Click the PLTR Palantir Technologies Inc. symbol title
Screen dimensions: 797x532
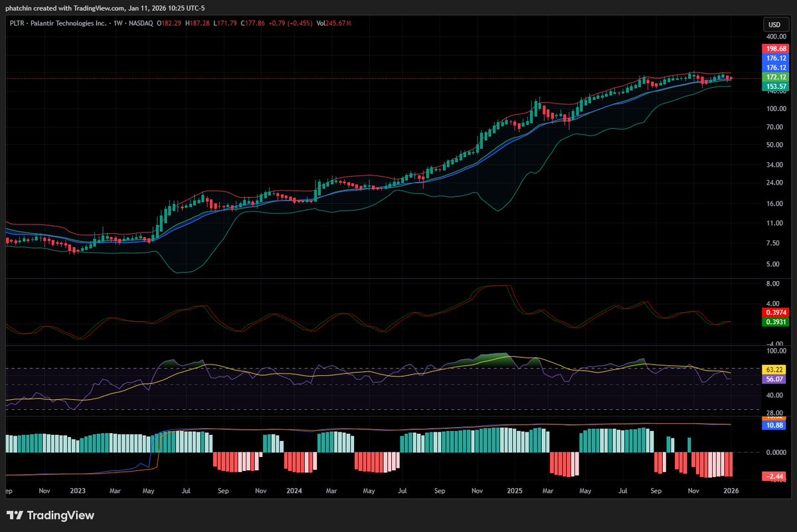point(60,23)
